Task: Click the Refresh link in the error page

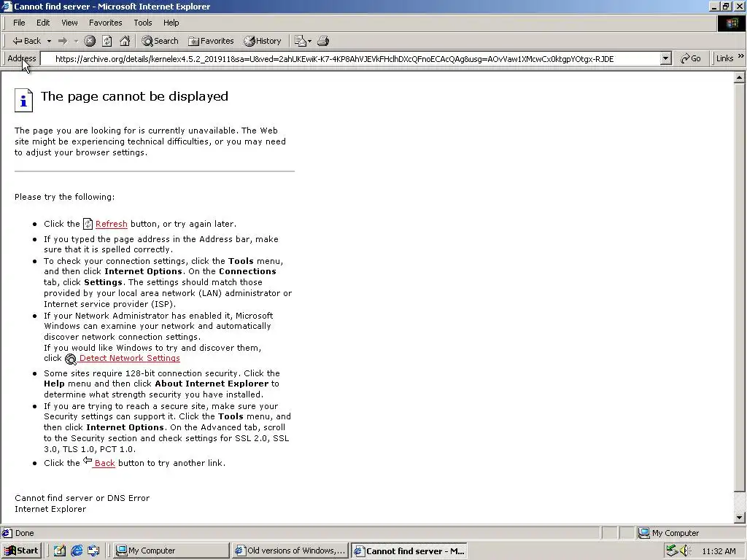Action: (112, 224)
